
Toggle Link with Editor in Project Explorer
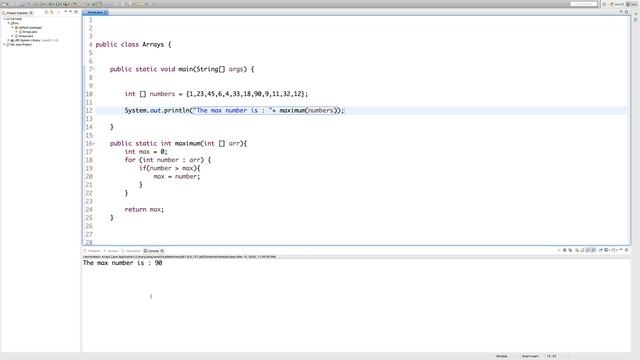(x=52, y=12)
